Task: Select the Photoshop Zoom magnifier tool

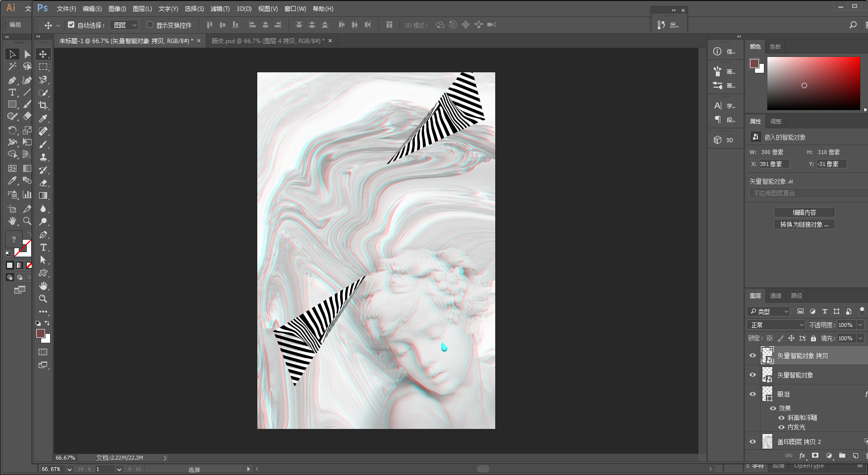Action: pyautogui.click(x=43, y=299)
